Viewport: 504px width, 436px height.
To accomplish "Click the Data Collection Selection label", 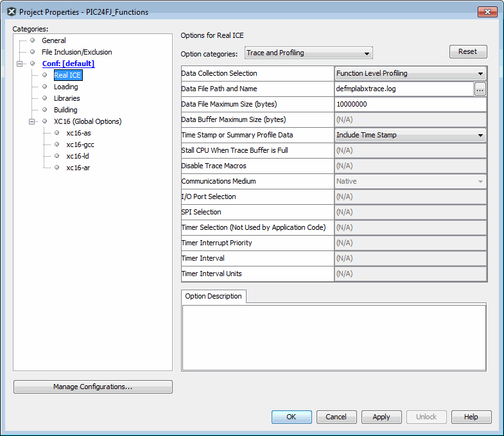I will coord(219,73).
